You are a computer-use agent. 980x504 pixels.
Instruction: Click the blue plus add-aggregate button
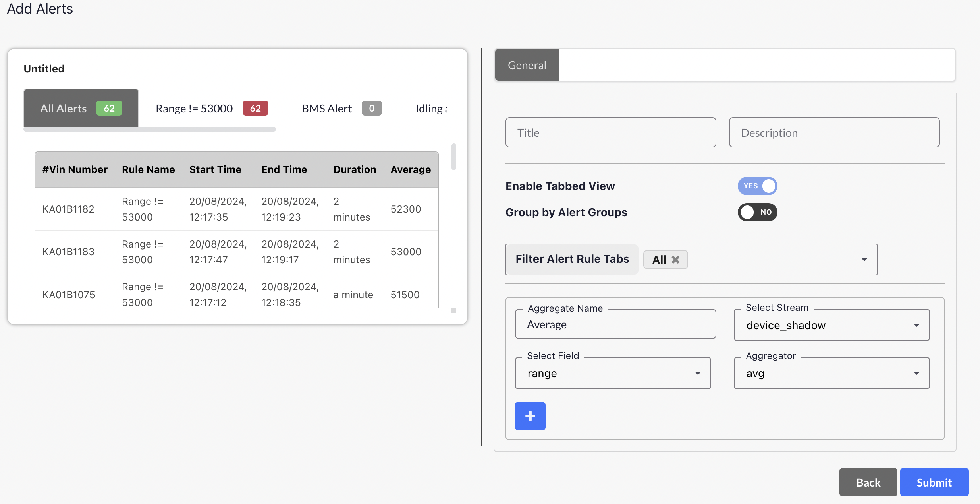[x=530, y=416]
